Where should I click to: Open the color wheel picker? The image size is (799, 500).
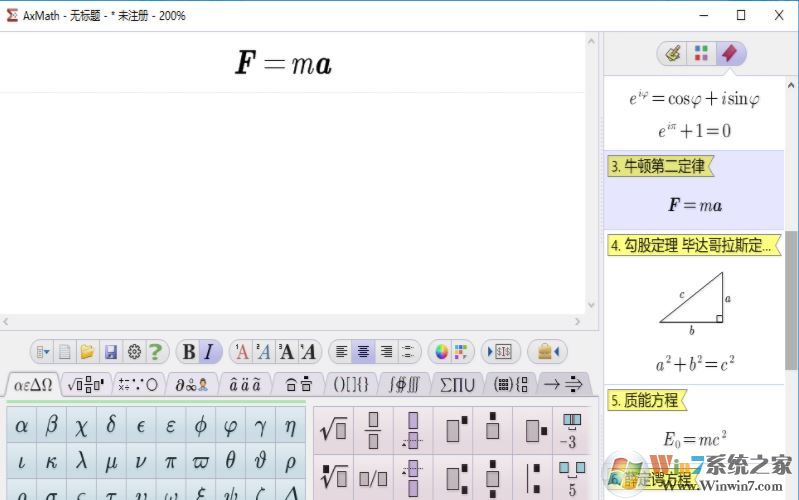(x=441, y=352)
